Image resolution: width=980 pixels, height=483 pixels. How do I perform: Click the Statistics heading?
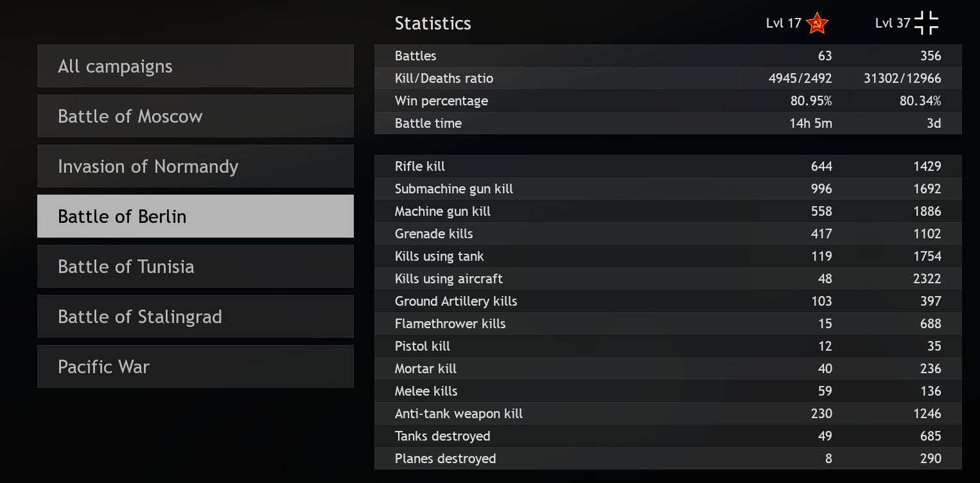click(433, 24)
